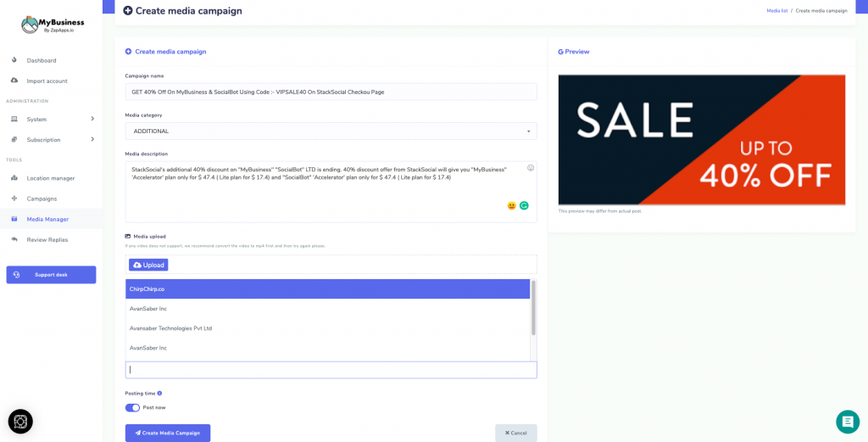Toggle the Post now switch
868x442 pixels.
pos(132,408)
